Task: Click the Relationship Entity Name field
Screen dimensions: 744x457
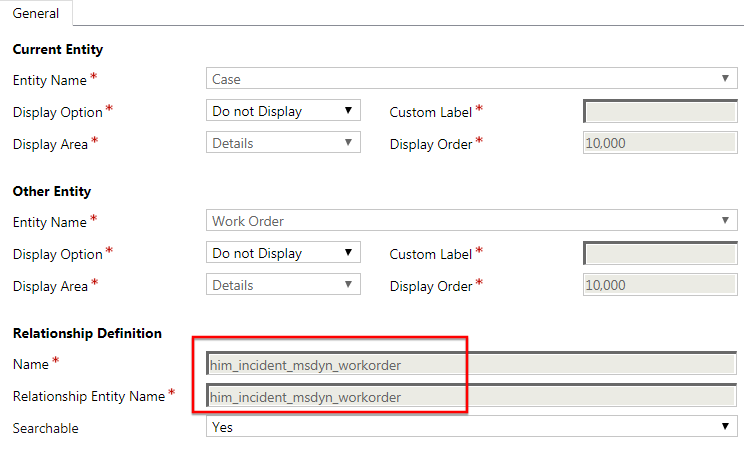Action: (472, 396)
